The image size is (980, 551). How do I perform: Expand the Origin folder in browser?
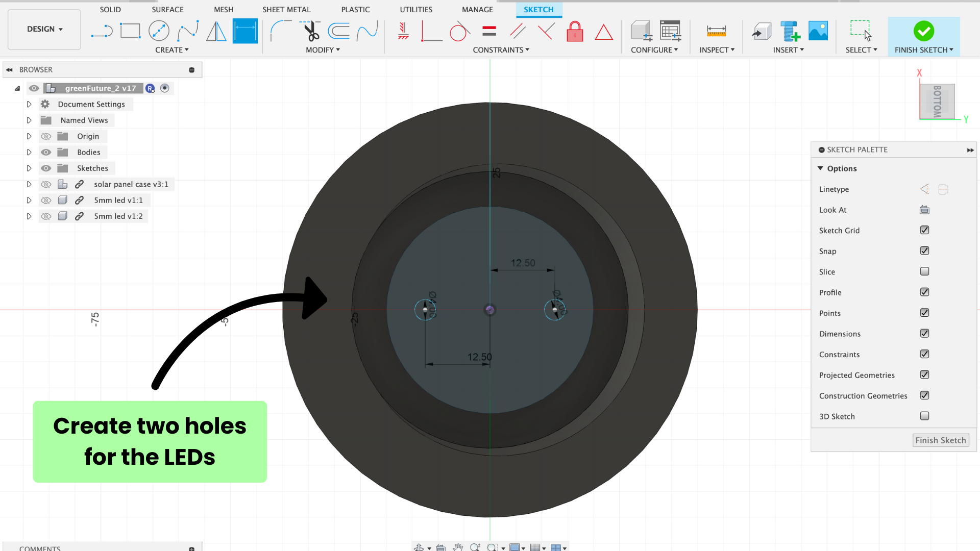click(29, 135)
